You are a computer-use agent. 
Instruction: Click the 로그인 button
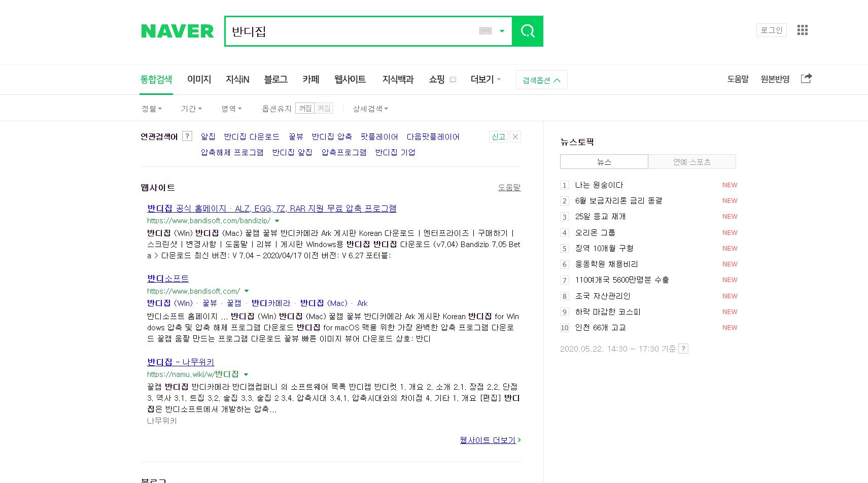[x=771, y=30]
